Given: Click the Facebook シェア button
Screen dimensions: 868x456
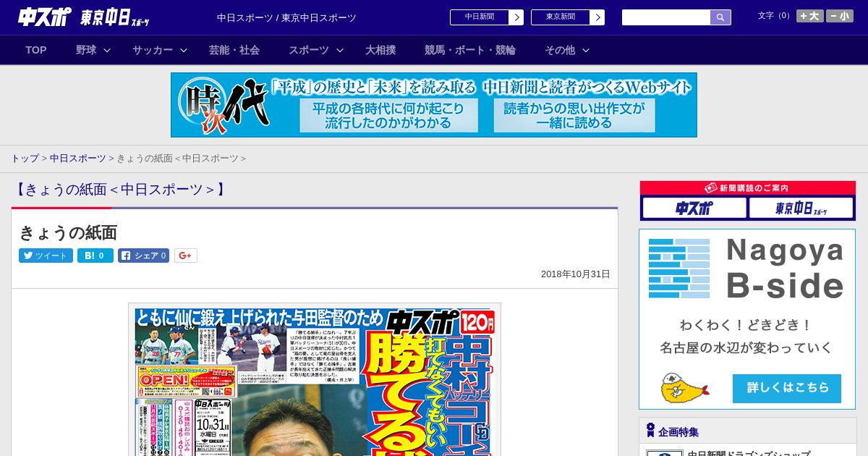Looking at the screenshot, I should [143, 256].
